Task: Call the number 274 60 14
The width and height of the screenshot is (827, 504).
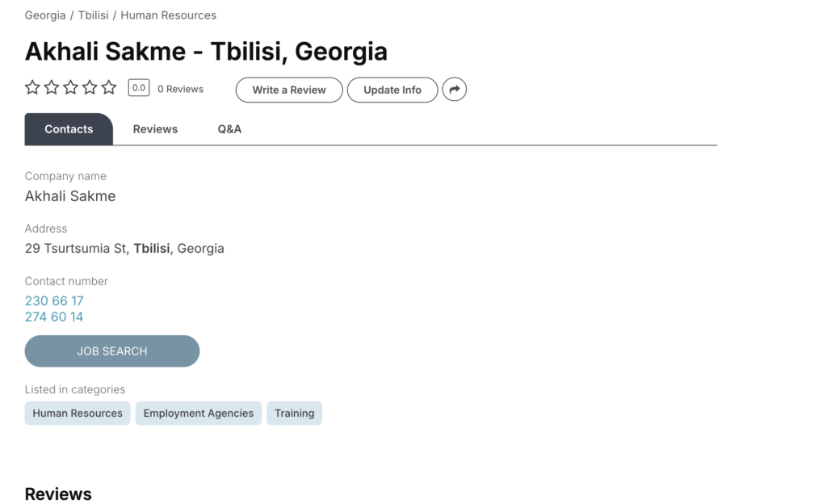Action: point(54,317)
